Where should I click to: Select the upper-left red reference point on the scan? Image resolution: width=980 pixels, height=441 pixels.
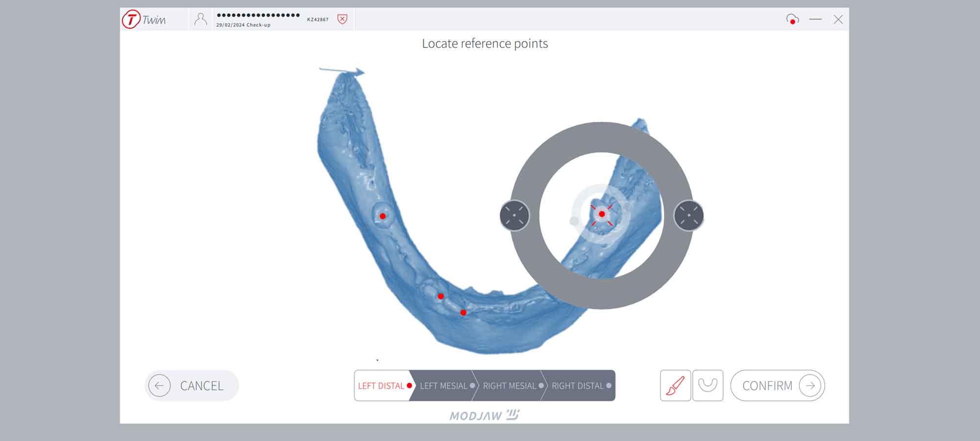point(383,216)
